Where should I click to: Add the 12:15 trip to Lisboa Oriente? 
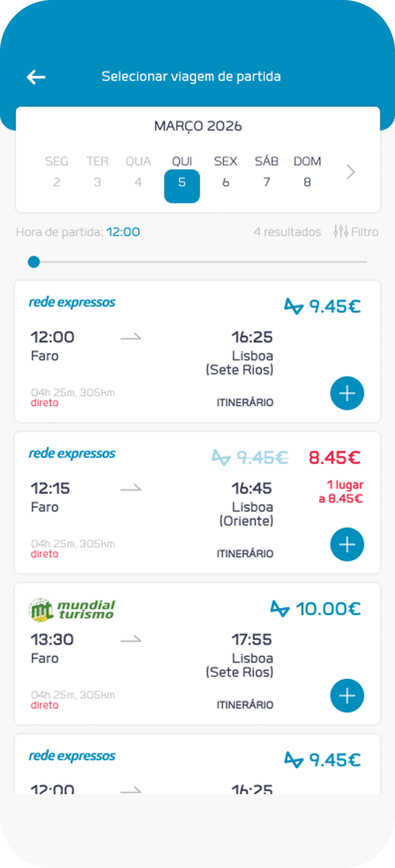pyautogui.click(x=347, y=544)
